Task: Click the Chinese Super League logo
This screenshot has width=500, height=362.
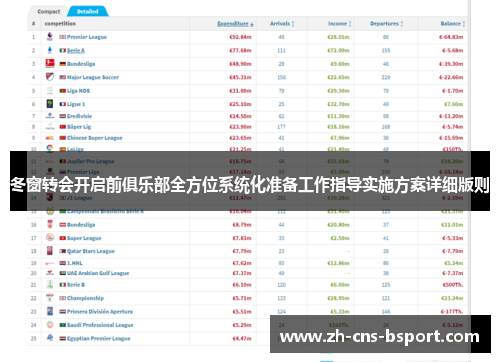Action: pos(50,138)
